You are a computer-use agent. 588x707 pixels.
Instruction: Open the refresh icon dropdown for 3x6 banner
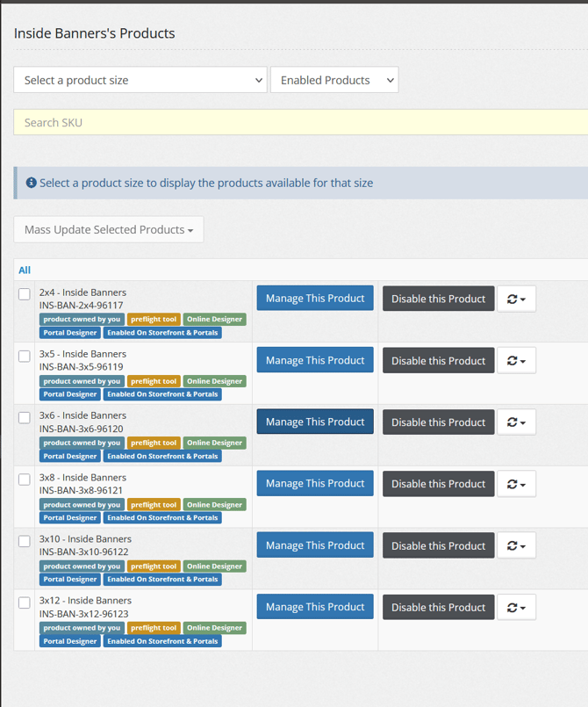point(516,422)
